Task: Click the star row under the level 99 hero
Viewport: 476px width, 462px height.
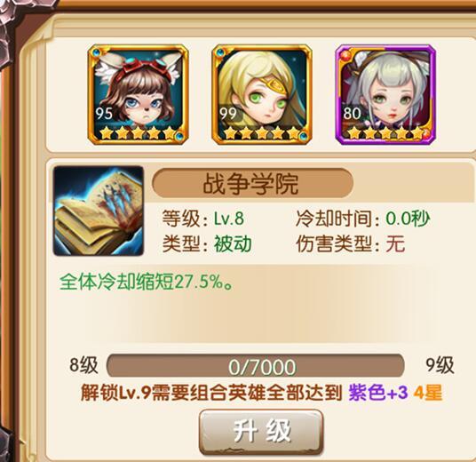Action: tap(262, 132)
